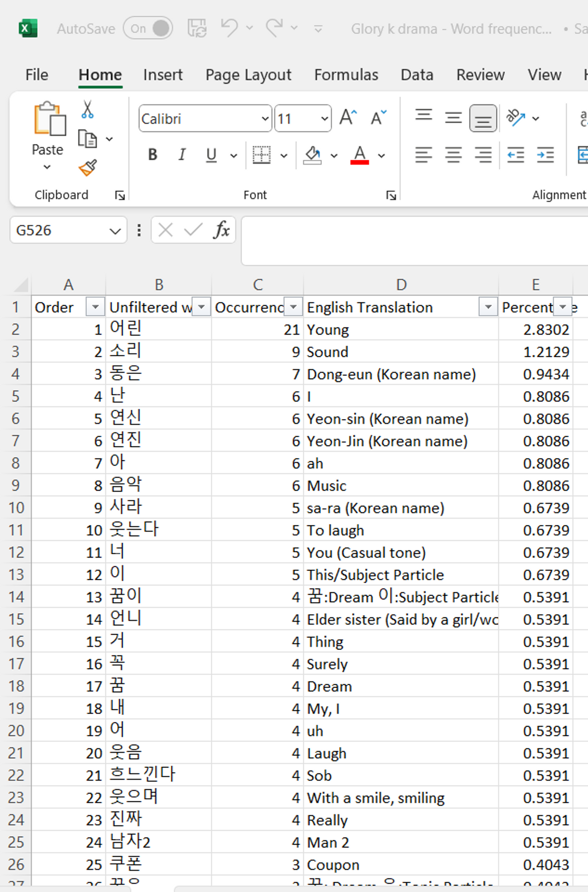Click the Cut scissors icon
Image resolution: width=588 pixels, height=892 pixels.
(88, 109)
